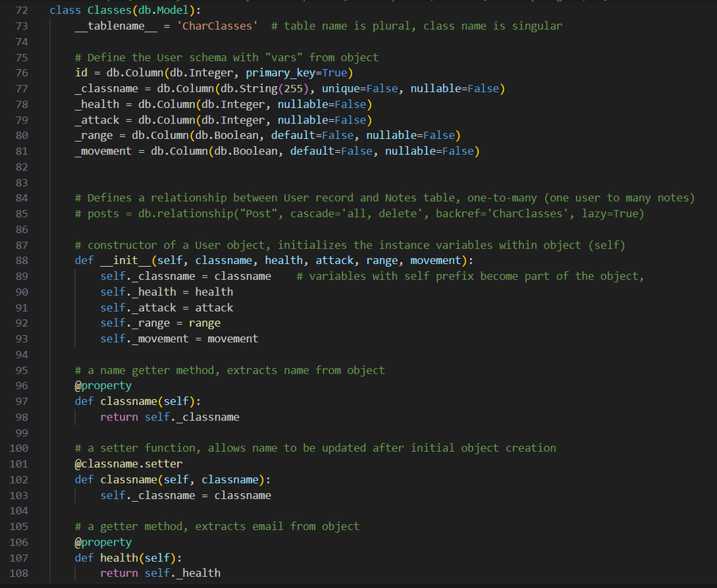
Task: Click '_health' variable on line 78
Action: (x=97, y=104)
